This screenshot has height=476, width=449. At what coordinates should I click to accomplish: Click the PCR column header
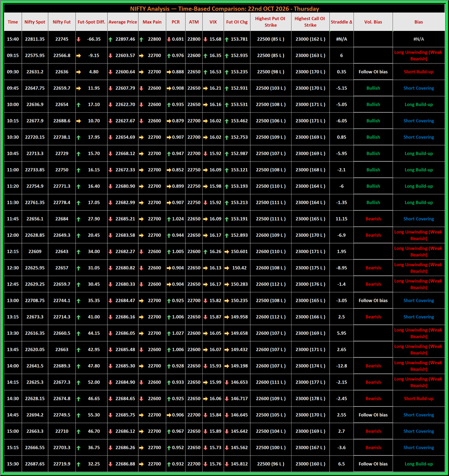pos(176,22)
